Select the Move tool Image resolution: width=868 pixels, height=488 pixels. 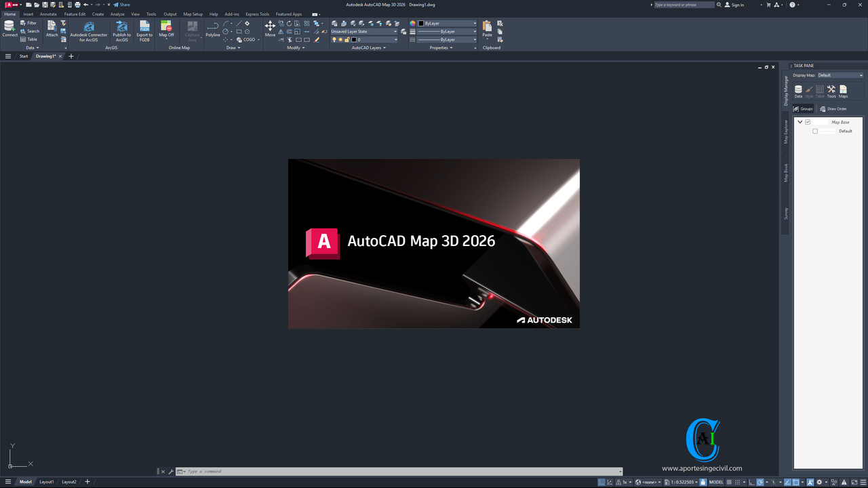point(270,28)
